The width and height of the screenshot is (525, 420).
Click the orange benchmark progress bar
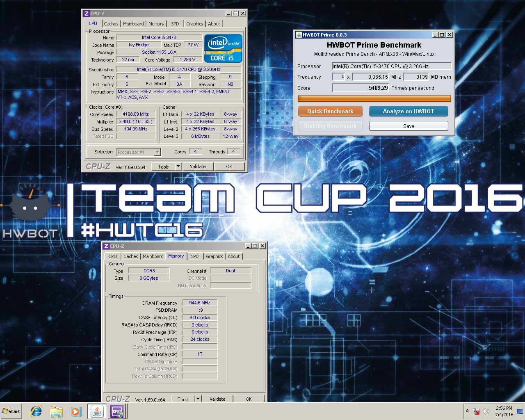pos(374,98)
